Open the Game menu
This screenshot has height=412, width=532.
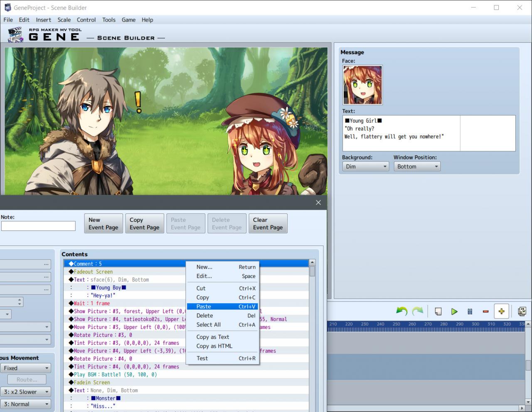[128, 20]
